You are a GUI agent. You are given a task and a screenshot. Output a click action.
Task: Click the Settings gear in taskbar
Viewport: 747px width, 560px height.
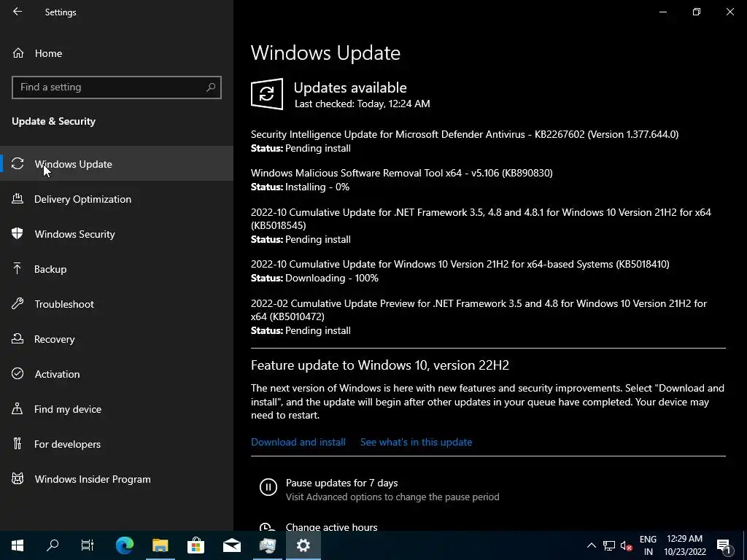pos(303,545)
